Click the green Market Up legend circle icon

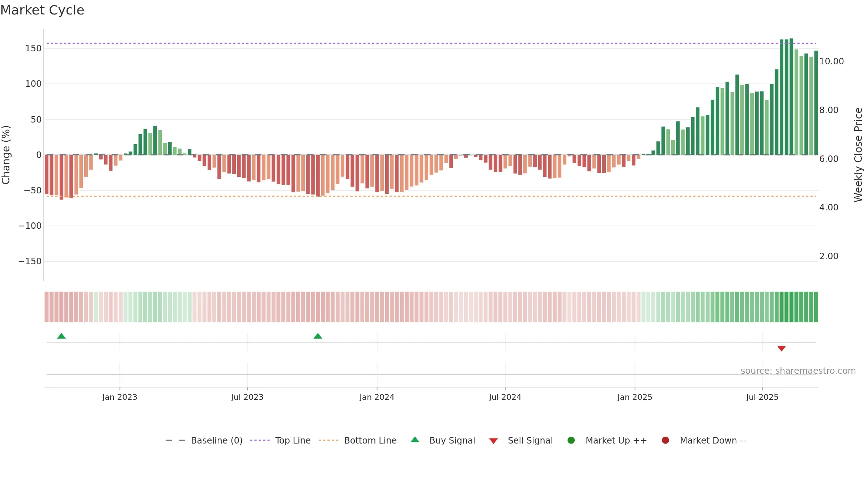[x=571, y=440]
